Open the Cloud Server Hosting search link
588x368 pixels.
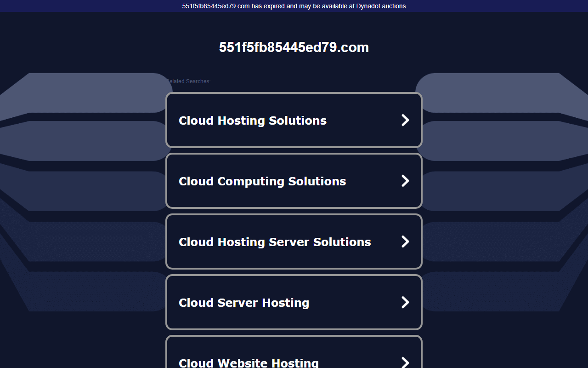click(294, 302)
